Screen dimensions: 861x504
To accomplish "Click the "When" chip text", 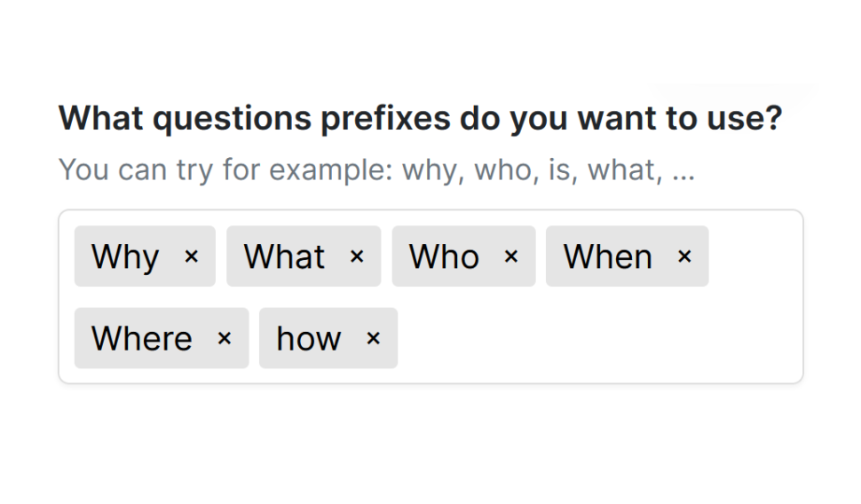I will [x=608, y=256].
